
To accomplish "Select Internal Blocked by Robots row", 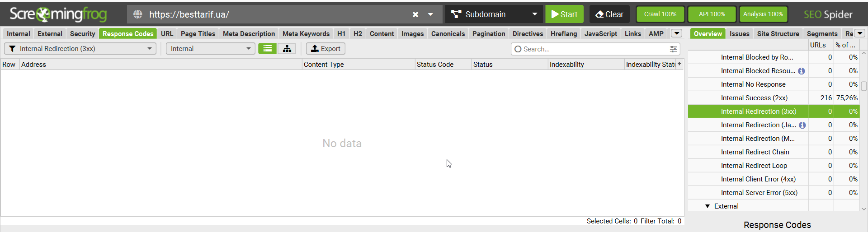I will (774, 57).
